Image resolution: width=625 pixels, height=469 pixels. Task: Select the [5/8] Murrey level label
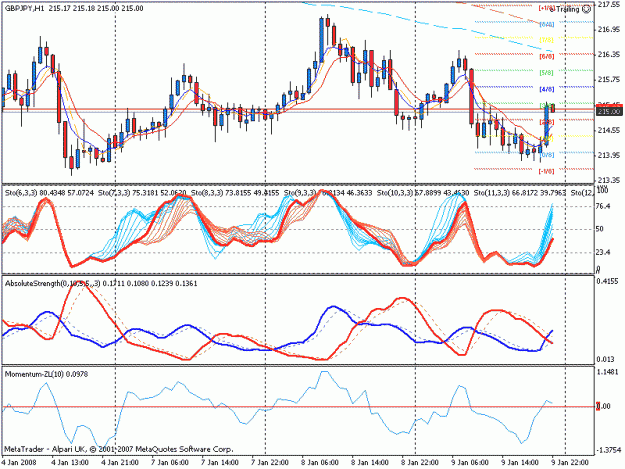[x=546, y=73]
